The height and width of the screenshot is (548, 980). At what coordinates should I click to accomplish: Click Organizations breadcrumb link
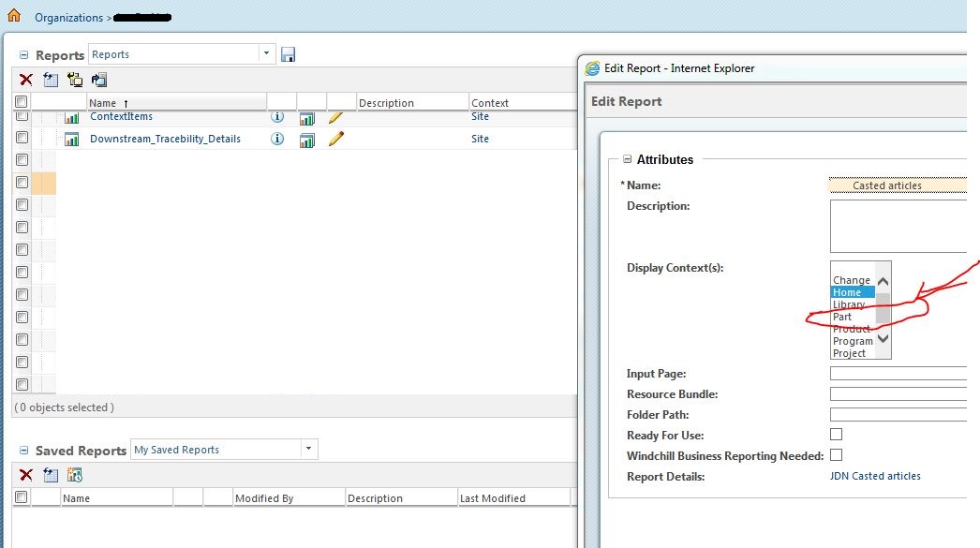(68, 18)
